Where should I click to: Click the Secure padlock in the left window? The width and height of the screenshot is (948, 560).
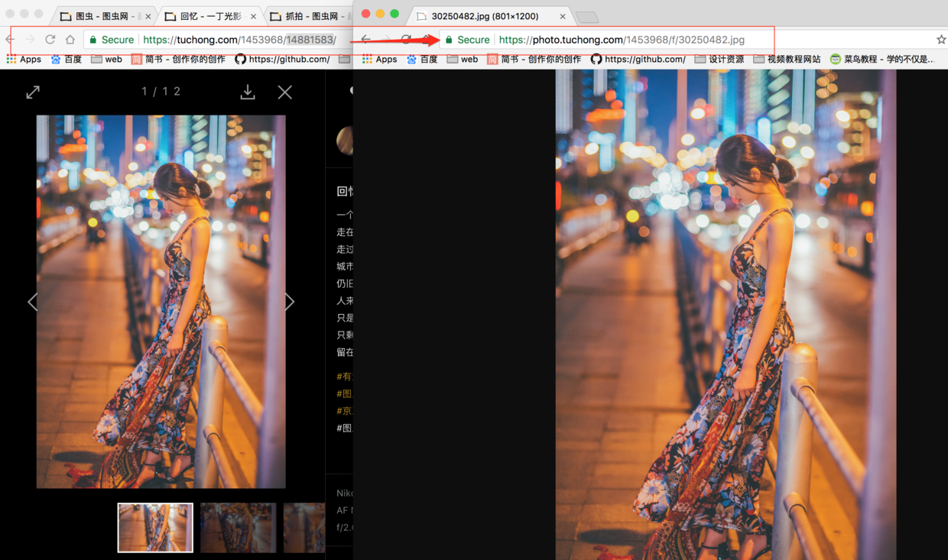coord(93,40)
